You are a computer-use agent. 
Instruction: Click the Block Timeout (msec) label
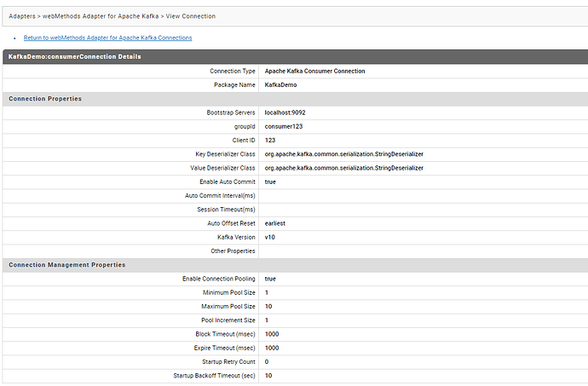[225, 334]
